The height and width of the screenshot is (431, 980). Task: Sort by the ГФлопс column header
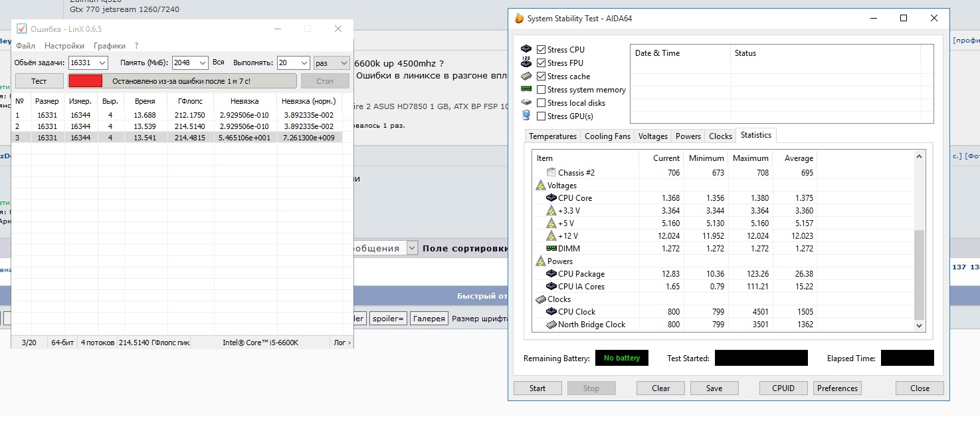[x=191, y=101]
